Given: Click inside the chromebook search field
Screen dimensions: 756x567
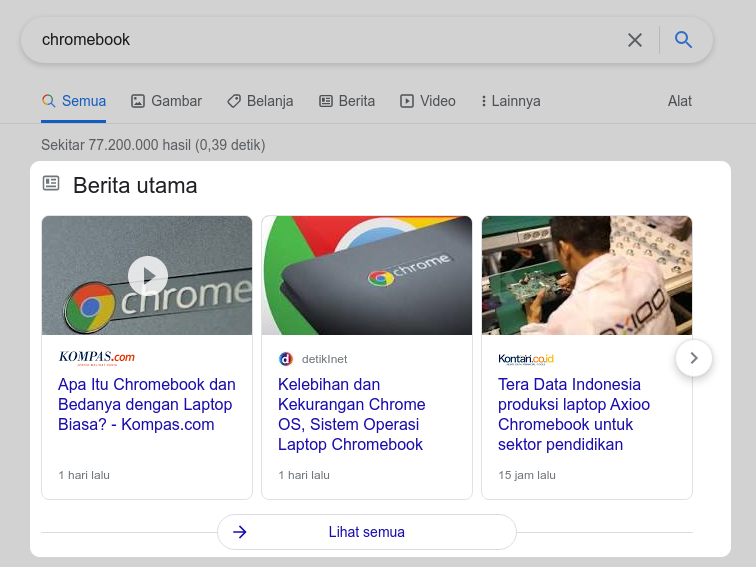Looking at the screenshot, I should (x=320, y=40).
